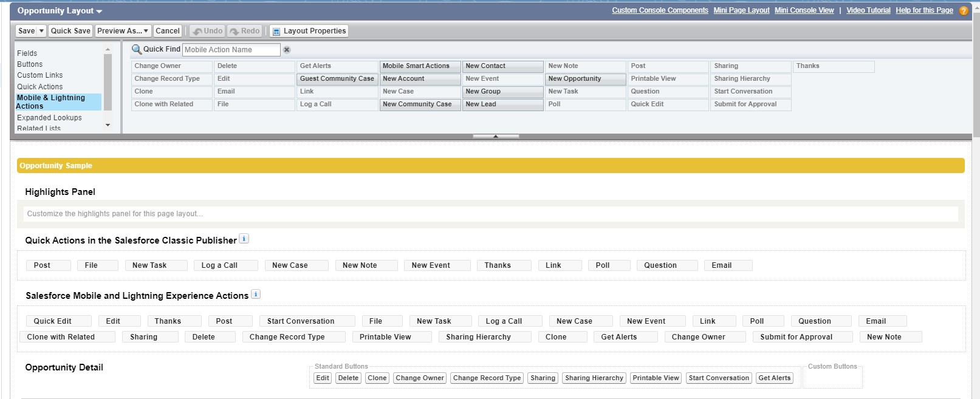Click the Cancel button
Image resolution: width=980 pixels, height=399 pixels.
168,31
